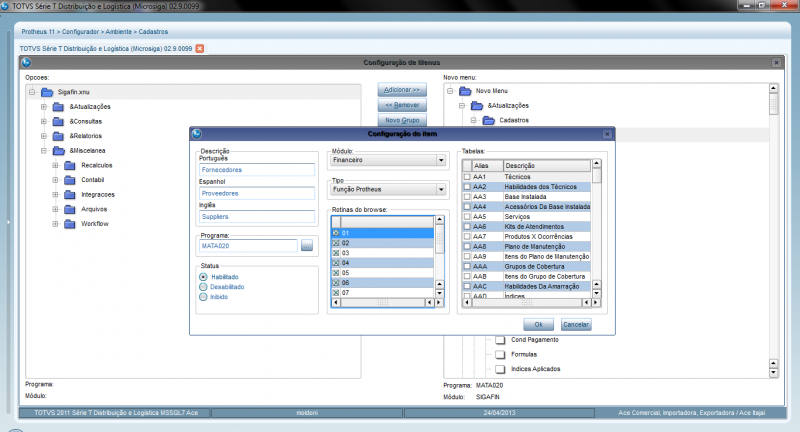This screenshot has height=432, width=800.
Task: Click the Cancelar button
Action: tap(576, 325)
